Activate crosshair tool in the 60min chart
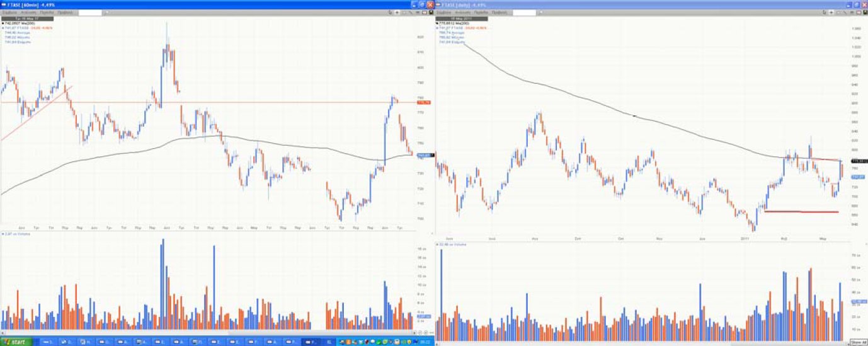This screenshot has width=868, height=346. (x=396, y=12)
